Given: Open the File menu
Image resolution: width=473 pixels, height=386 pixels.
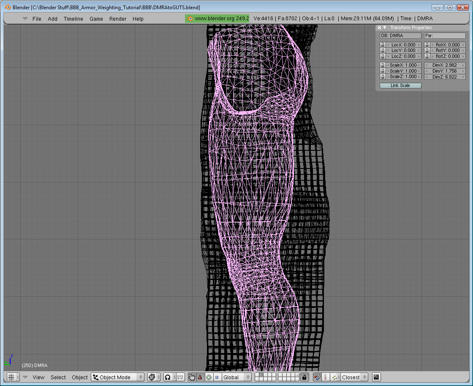Looking at the screenshot, I should pos(37,19).
